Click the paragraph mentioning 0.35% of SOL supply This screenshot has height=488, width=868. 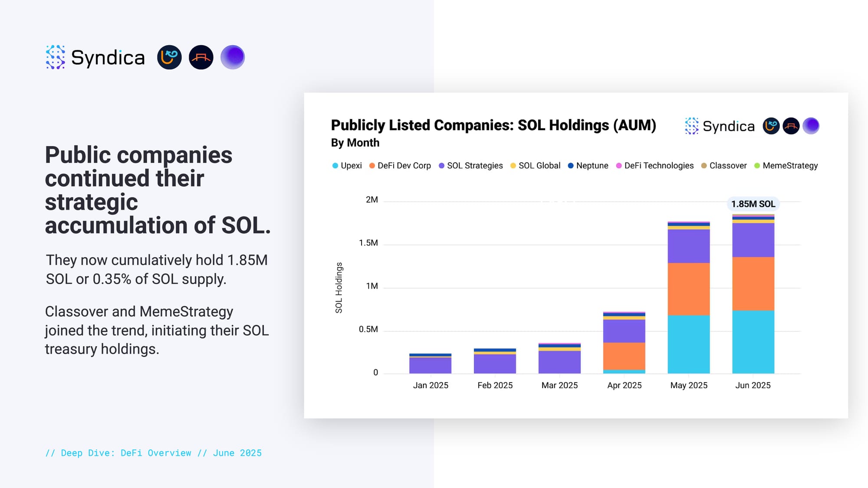click(157, 269)
